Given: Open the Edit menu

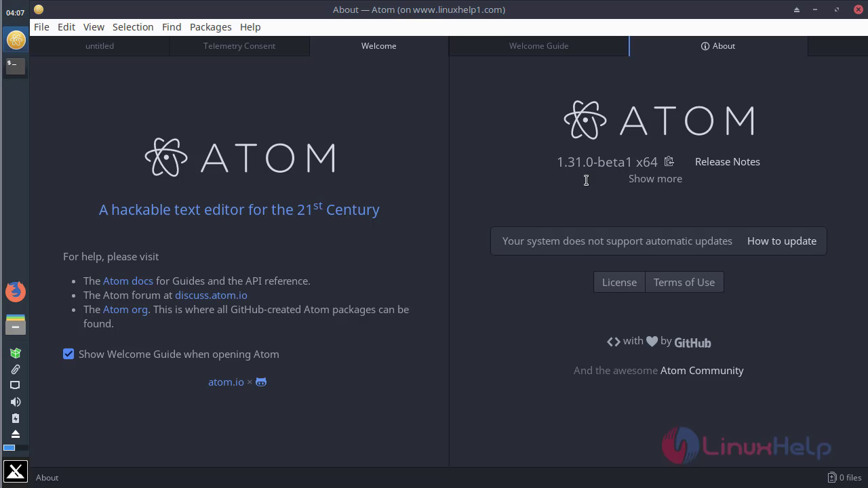Looking at the screenshot, I should click(x=66, y=26).
